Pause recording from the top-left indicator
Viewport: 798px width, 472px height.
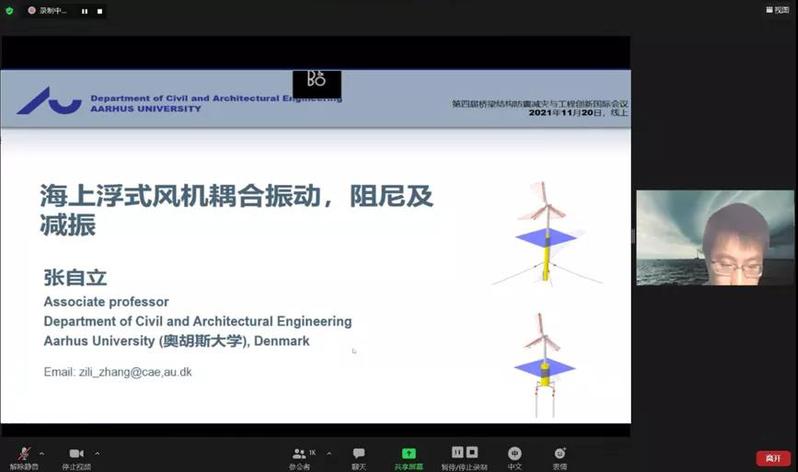pos(84,11)
